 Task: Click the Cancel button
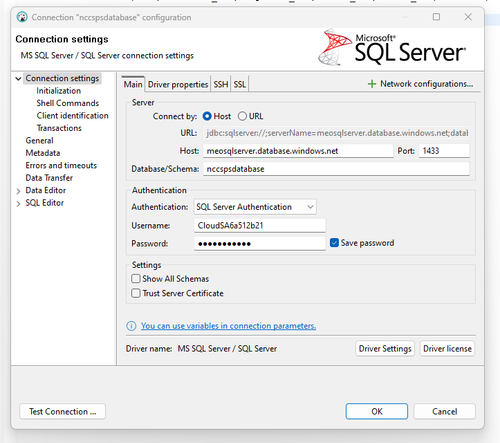tap(444, 411)
